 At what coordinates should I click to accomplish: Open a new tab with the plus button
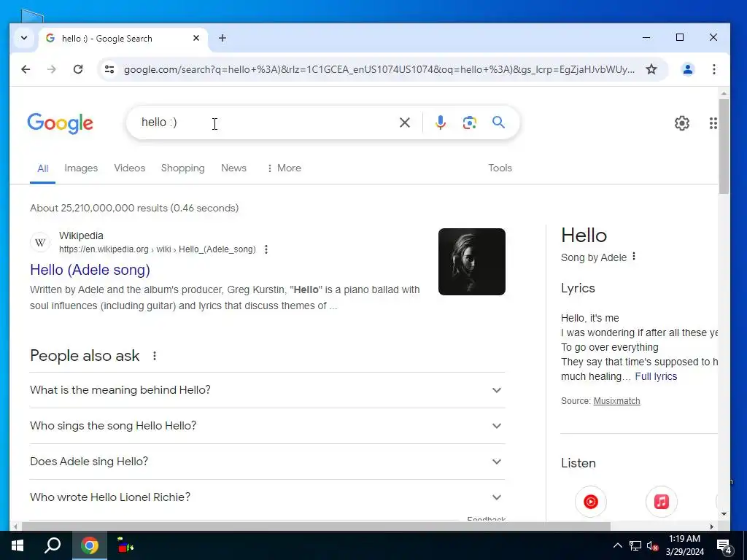(222, 38)
